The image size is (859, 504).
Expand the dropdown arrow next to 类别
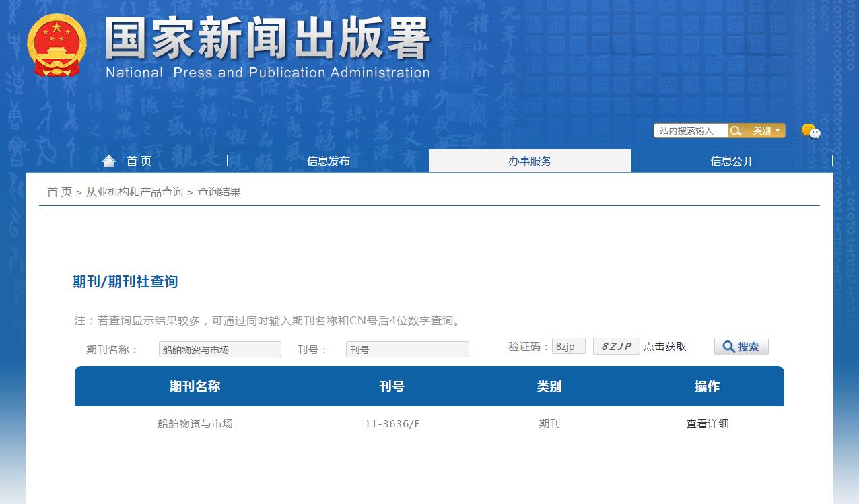[778, 131]
